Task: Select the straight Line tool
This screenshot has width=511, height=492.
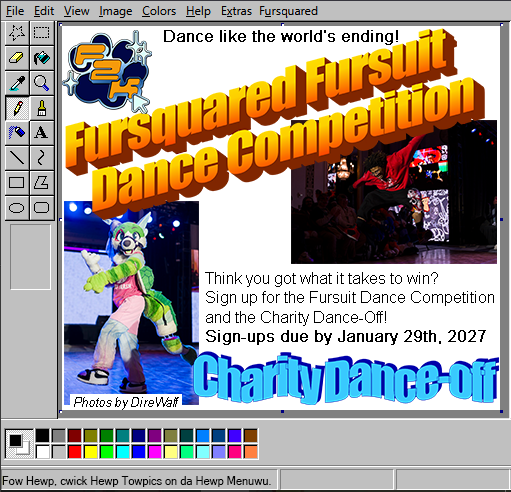Action: (17, 158)
